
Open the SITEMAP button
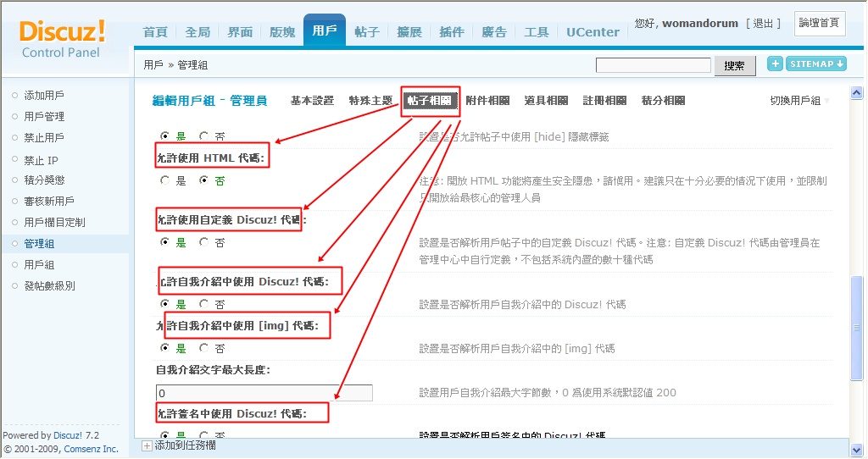click(816, 64)
